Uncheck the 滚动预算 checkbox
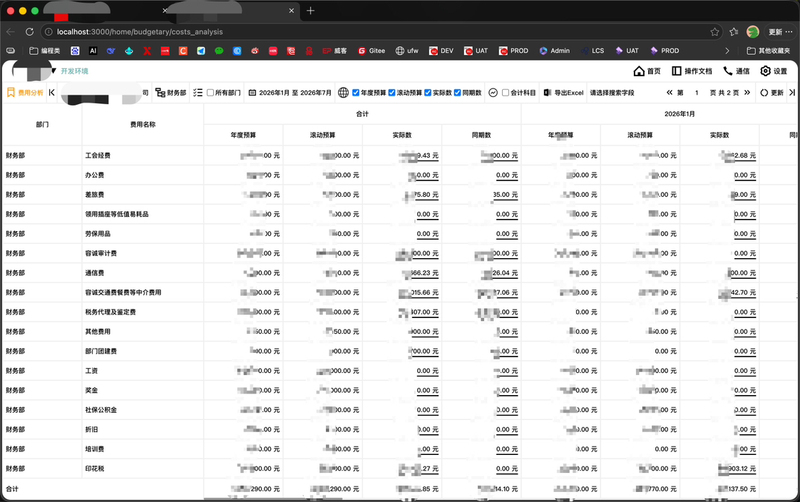 (x=392, y=92)
